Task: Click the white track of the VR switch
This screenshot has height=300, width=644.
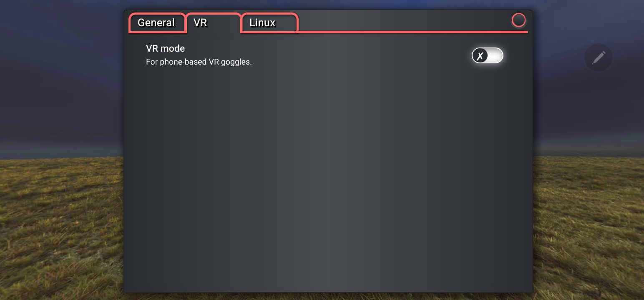Action: coord(495,56)
